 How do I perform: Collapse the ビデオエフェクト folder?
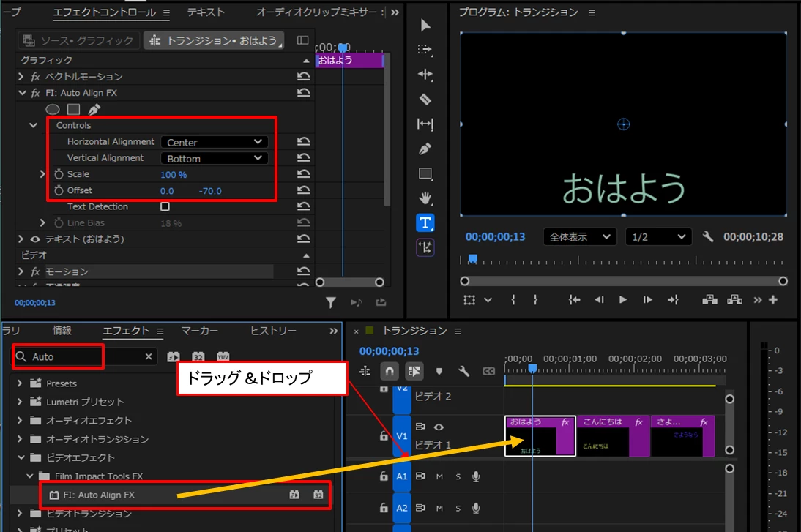[21, 457]
